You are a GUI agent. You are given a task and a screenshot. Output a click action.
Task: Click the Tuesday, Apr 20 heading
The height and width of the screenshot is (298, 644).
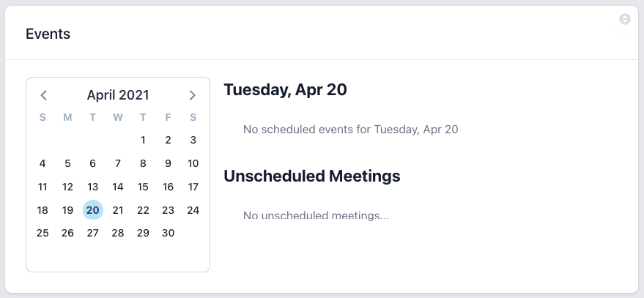285,90
